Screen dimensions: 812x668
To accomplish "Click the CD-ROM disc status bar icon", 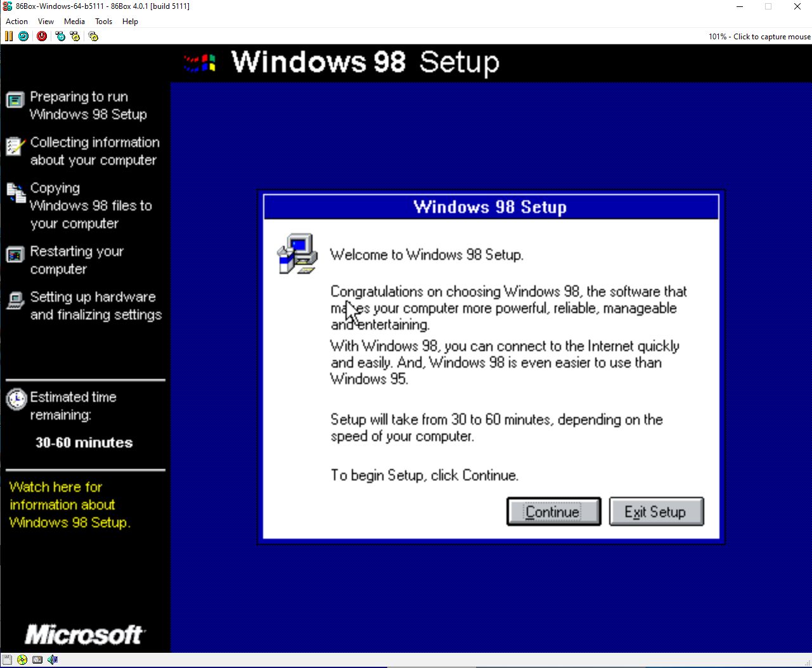I will (22, 660).
